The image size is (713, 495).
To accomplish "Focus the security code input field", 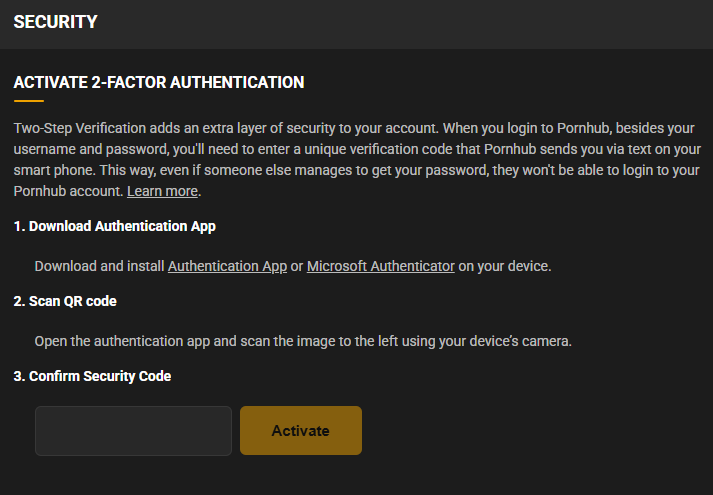I will point(133,431).
